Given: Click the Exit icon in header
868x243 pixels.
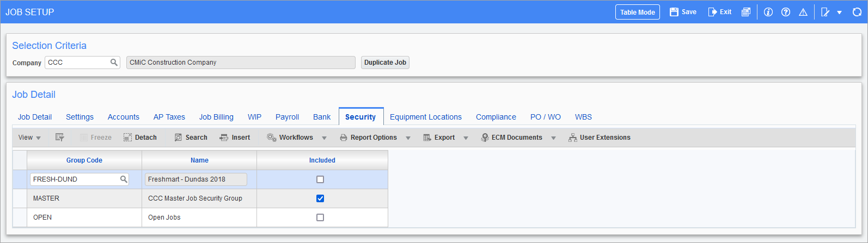Looking at the screenshot, I should 712,12.
